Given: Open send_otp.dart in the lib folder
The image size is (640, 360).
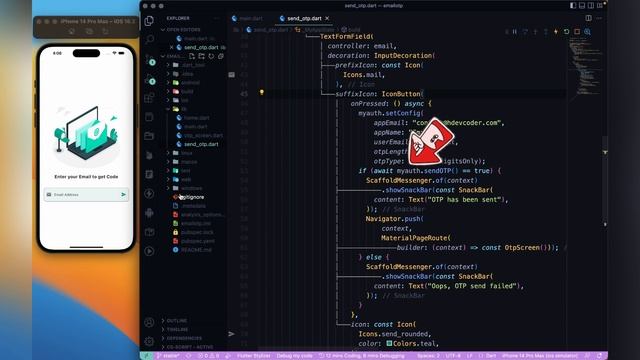Looking at the screenshot, I should pyautogui.click(x=201, y=144).
